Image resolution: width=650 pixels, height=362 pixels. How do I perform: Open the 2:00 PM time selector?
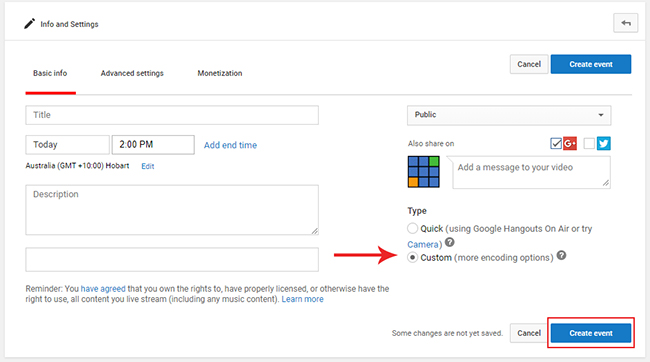pos(153,145)
